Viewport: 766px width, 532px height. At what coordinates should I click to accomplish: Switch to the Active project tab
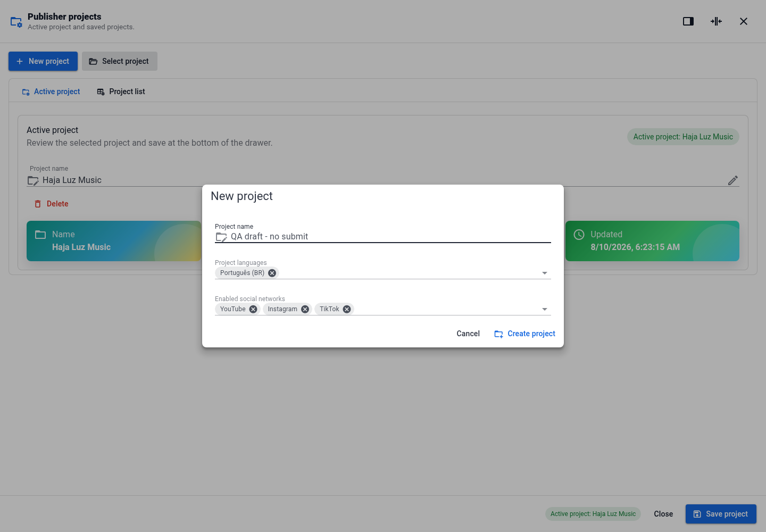click(x=51, y=92)
